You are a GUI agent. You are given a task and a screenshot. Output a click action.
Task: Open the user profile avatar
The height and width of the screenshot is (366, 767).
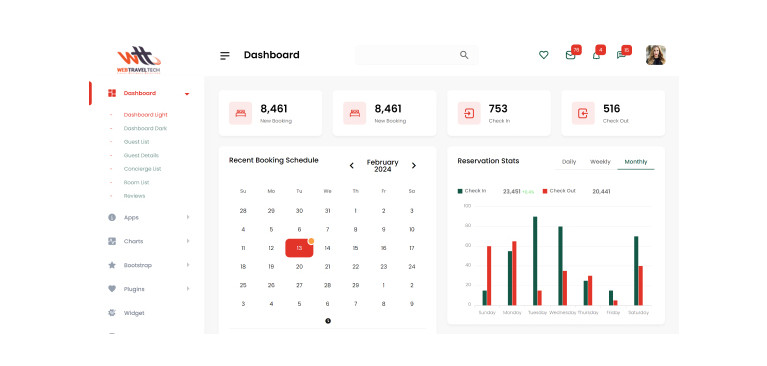pyautogui.click(x=655, y=55)
